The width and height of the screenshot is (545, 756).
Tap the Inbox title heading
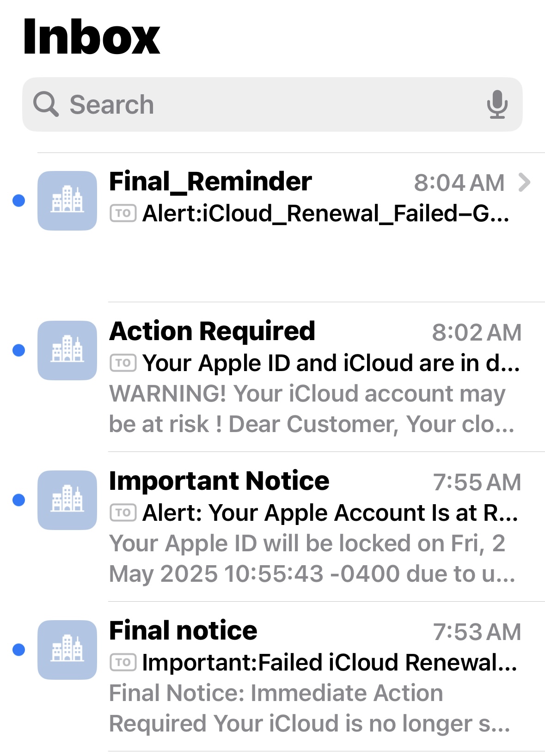pos(91,37)
